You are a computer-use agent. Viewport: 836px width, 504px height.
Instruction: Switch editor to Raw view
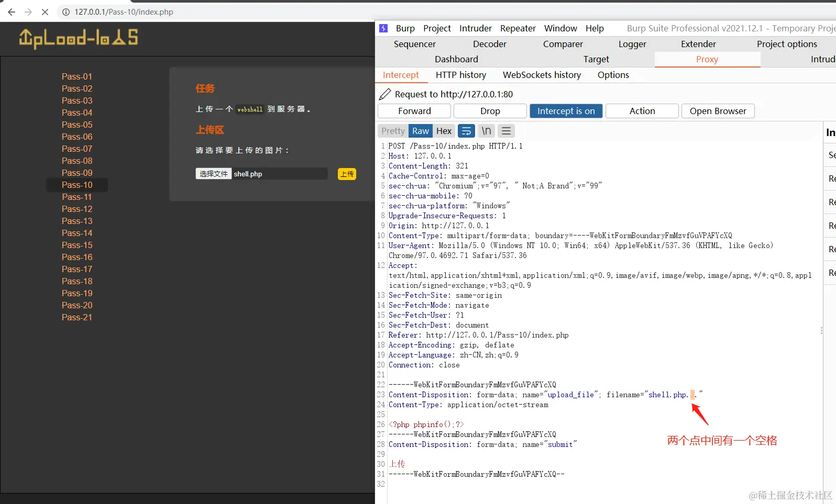tap(420, 131)
